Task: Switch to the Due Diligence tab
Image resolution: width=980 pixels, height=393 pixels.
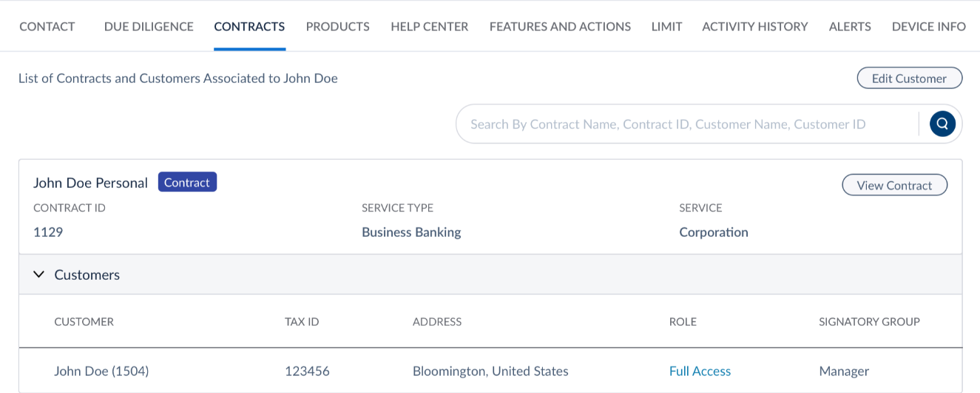Action: point(149,27)
